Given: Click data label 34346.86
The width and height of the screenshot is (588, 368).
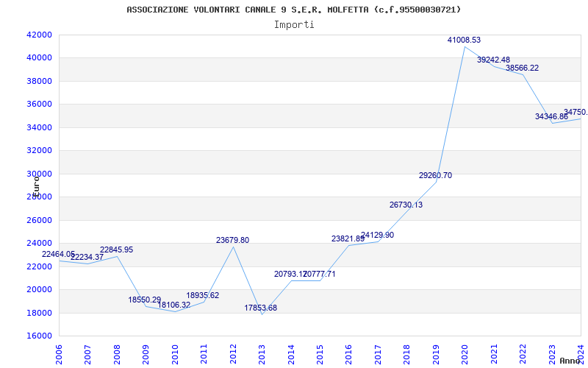Looking at the screenshot, I should click(x=552, y=116).
